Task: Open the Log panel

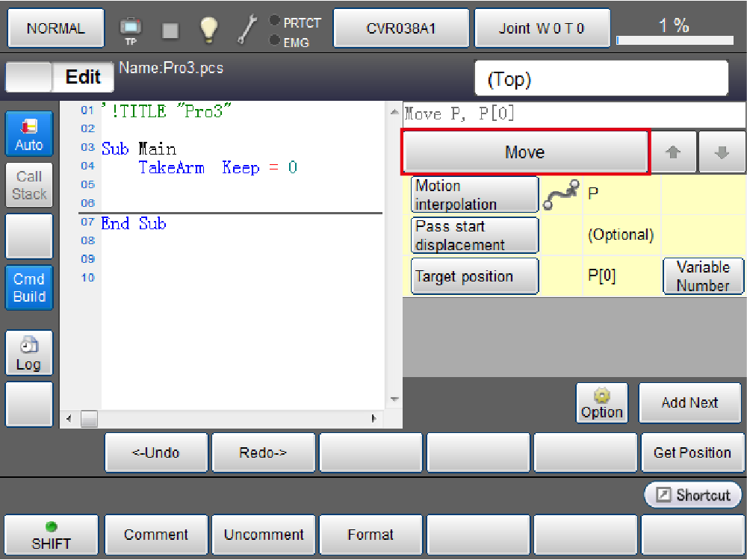Action: coord(29,353)
